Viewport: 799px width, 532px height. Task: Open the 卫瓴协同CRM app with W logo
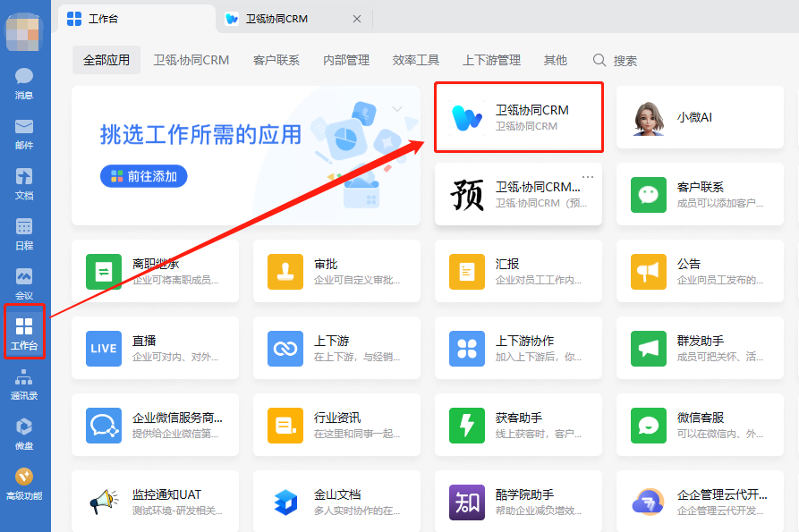click(518, 117)
